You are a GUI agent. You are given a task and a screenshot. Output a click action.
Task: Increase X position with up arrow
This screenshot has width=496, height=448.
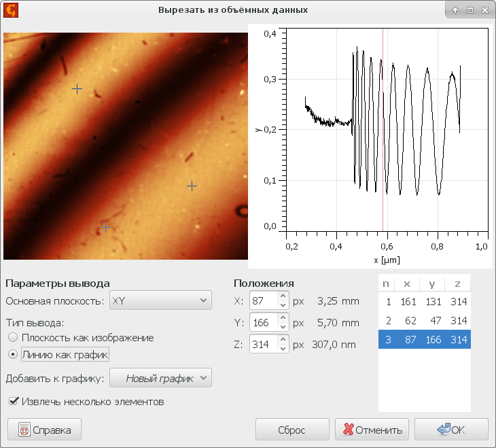[x=283, y=296]
